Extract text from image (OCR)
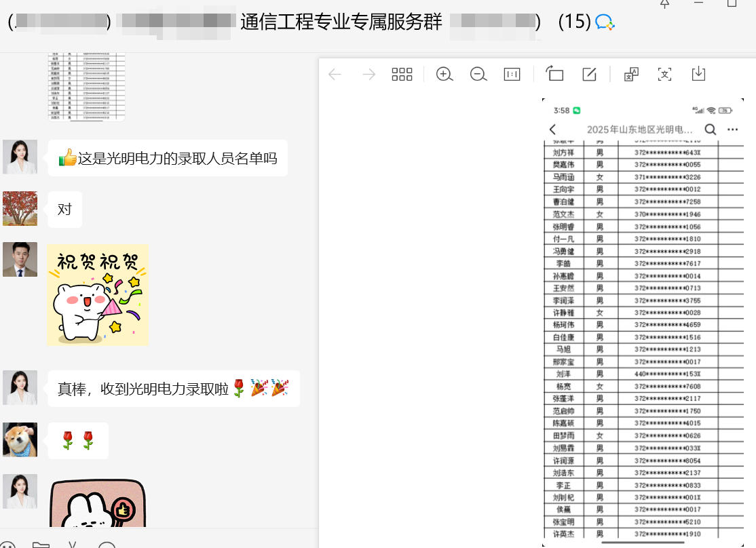The width and height of the screenshot is (756, 548). pos(664,75)
